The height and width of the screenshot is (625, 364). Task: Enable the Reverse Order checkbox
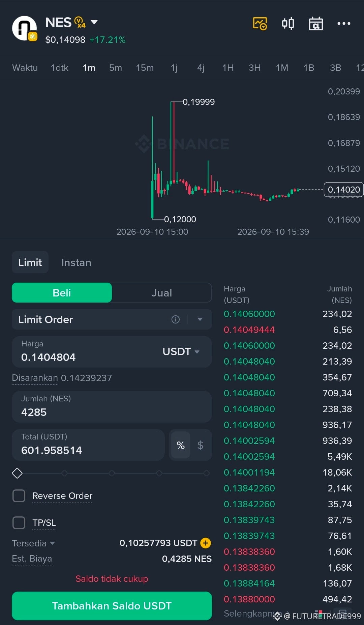(x=19, y=496)
